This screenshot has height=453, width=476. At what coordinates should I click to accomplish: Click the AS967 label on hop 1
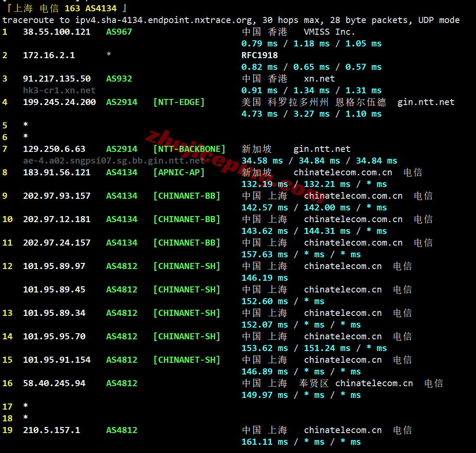coord(119,32)
